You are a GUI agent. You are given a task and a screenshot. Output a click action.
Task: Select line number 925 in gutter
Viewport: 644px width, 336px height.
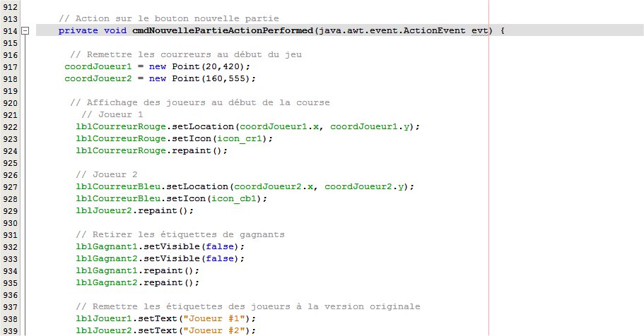(10, 163)
